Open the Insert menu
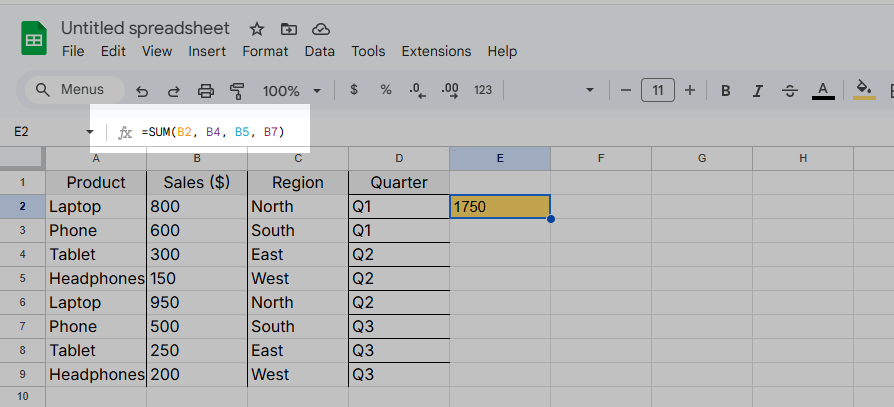Viewport: 894px width, 407px height. (x=207, y=51)
